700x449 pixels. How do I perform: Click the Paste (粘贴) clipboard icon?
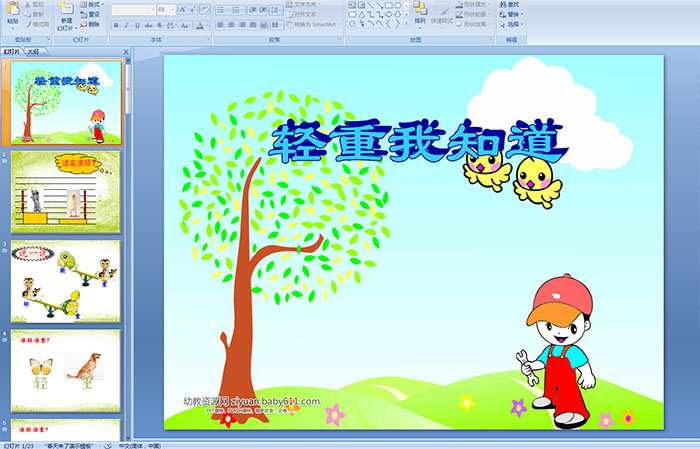[x=13, y=8]
